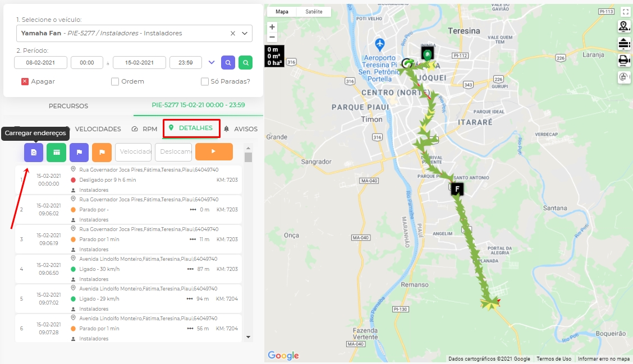Viewport: 633px width, 364px height.
Task: Select detail row 2 at 09:06:02
Action: [129, 210]
